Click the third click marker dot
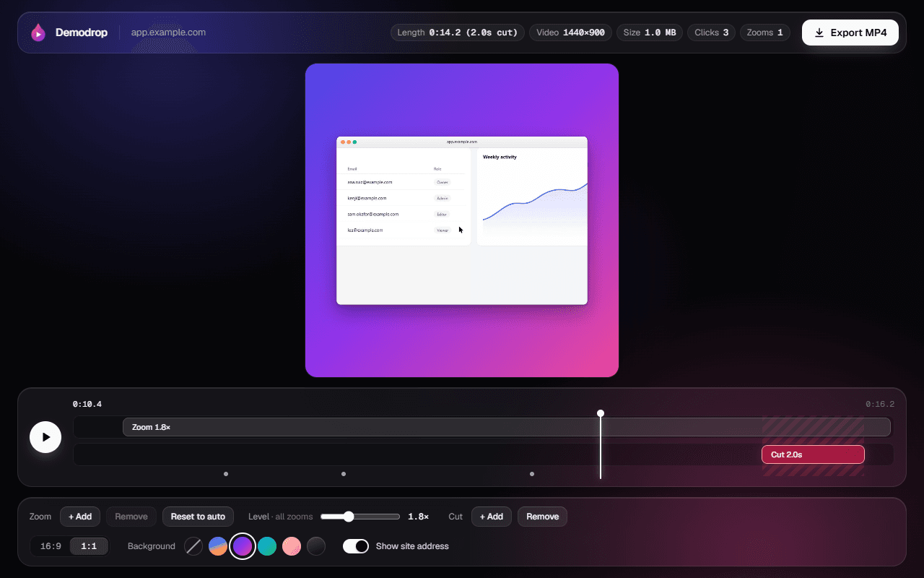The width and height of the screenshot is (924, 578). [x=532, y=474]
